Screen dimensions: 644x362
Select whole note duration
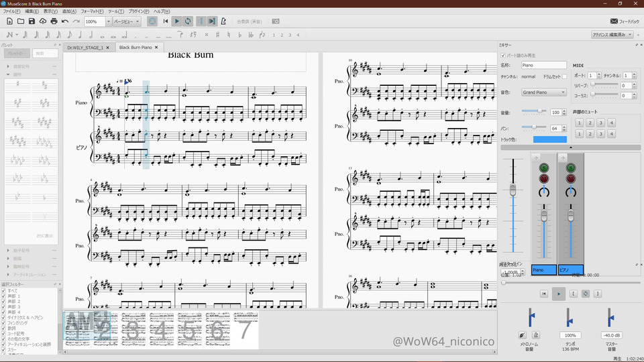(x=102, y=36)
